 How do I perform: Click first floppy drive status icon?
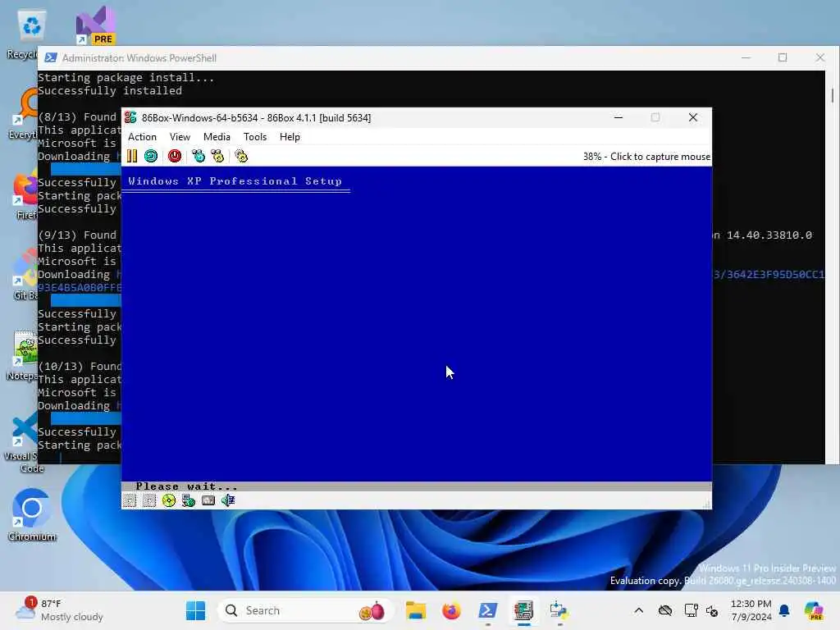(130, 500)
